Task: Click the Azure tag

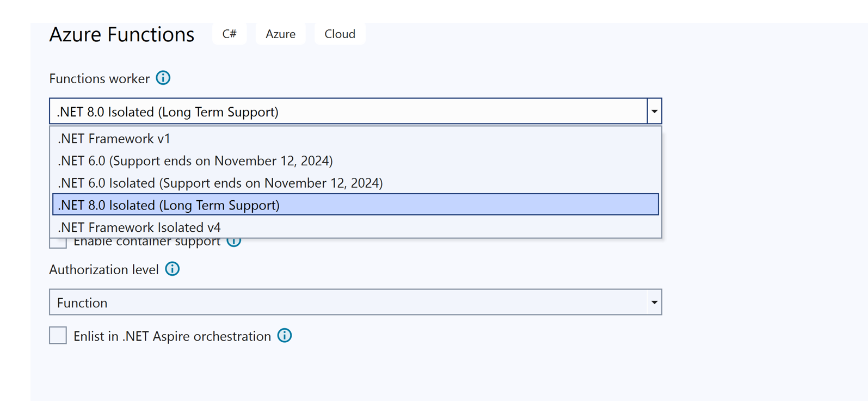Action: point(280,34)
